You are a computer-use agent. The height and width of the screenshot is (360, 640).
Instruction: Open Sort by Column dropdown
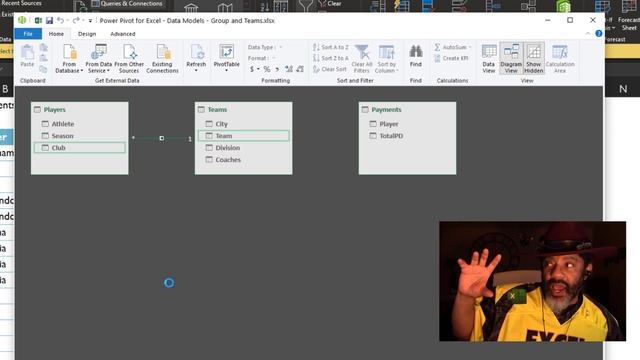pos(387,59)
